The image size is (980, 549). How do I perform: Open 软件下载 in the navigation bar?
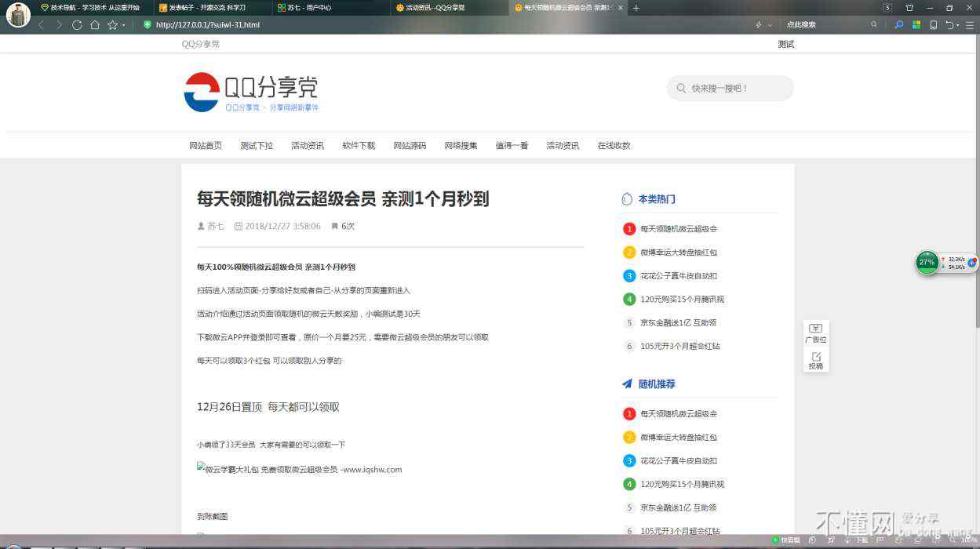point(359,146)
